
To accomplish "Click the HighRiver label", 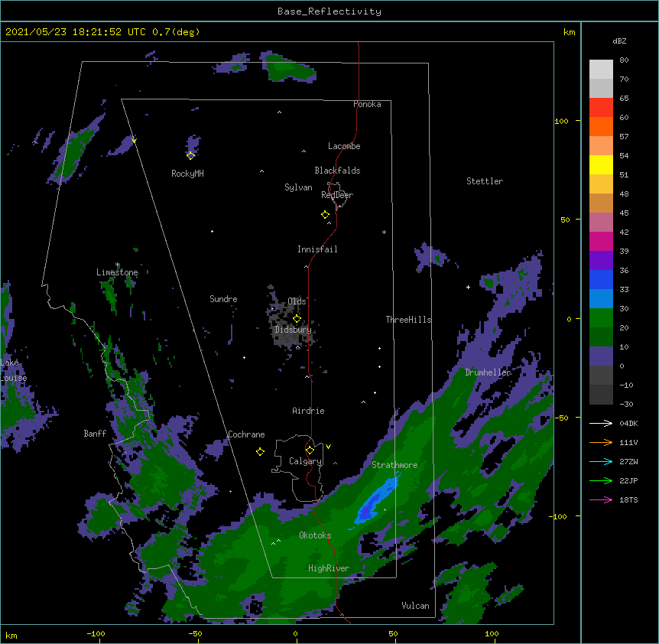I will tap(329, 568).
